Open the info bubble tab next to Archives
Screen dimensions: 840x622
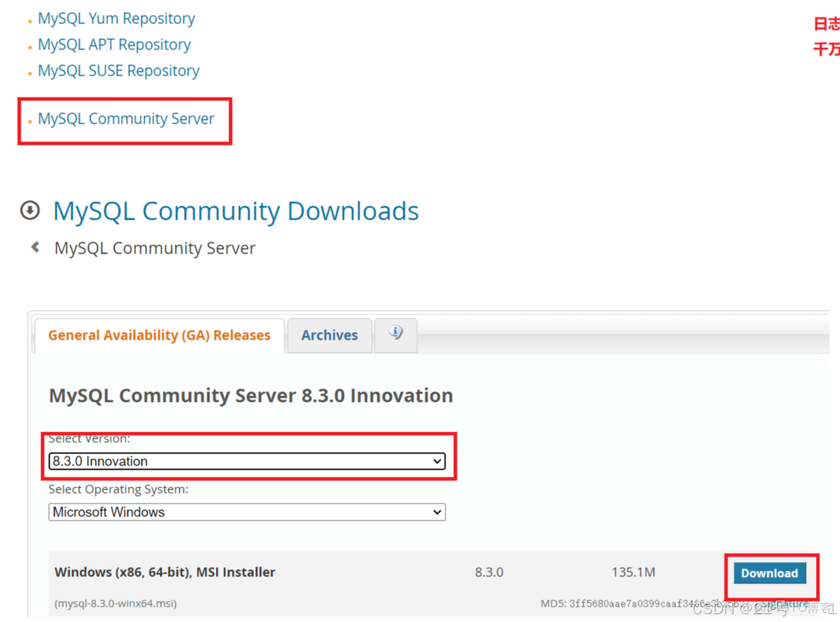pos(395,333)
